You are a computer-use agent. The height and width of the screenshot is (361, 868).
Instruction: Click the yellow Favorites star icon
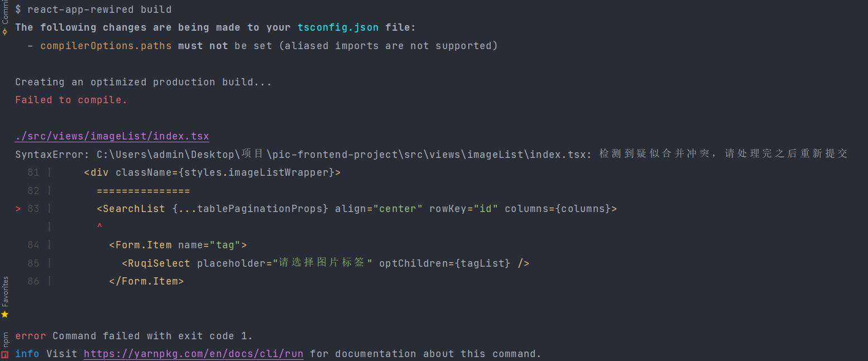(4, 314)
